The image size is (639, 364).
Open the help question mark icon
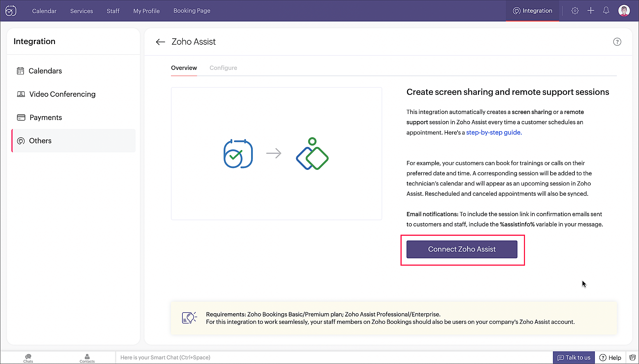pyautogui.click(x=617, y=42)
